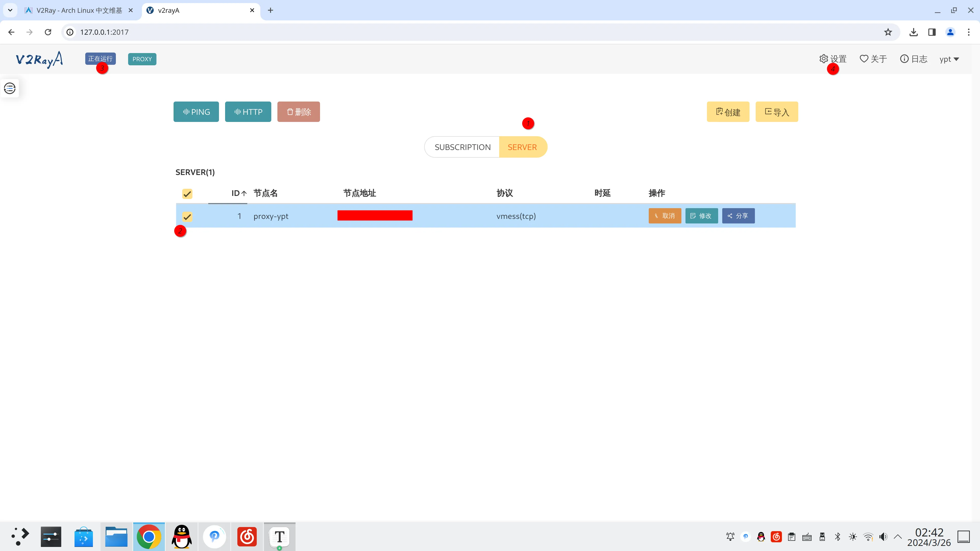
Task: Select the SERVER tab
Action: 522,147
